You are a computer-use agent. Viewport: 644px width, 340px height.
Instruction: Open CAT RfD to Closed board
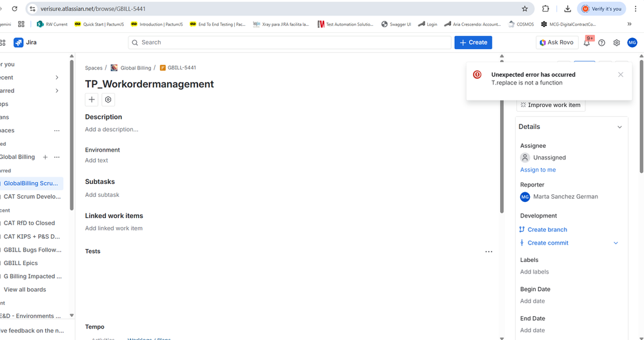(29, 223)
